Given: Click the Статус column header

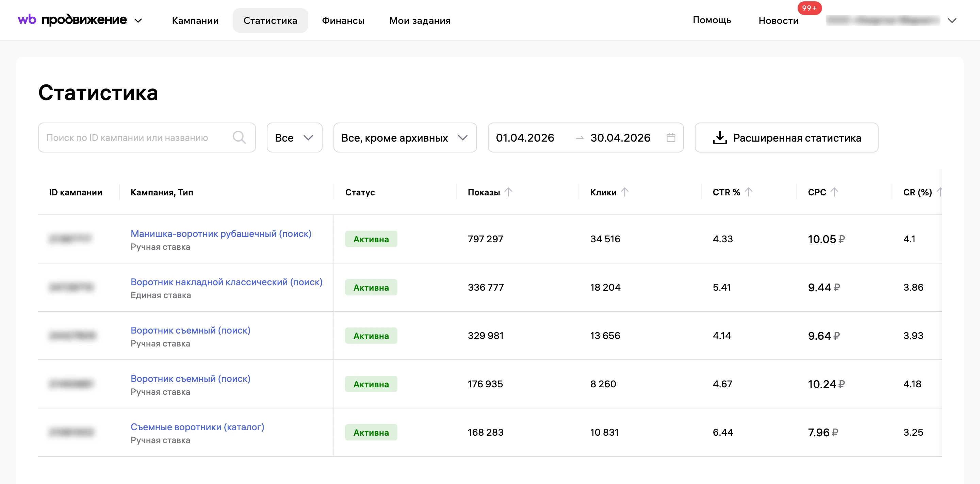Looking at the screenshot, I should [360, 192].
